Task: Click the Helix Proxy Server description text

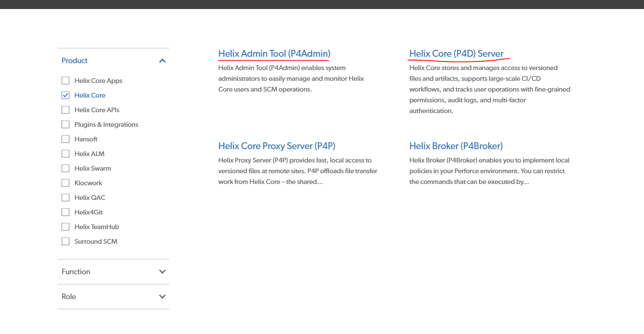Action: coord(298,171)
